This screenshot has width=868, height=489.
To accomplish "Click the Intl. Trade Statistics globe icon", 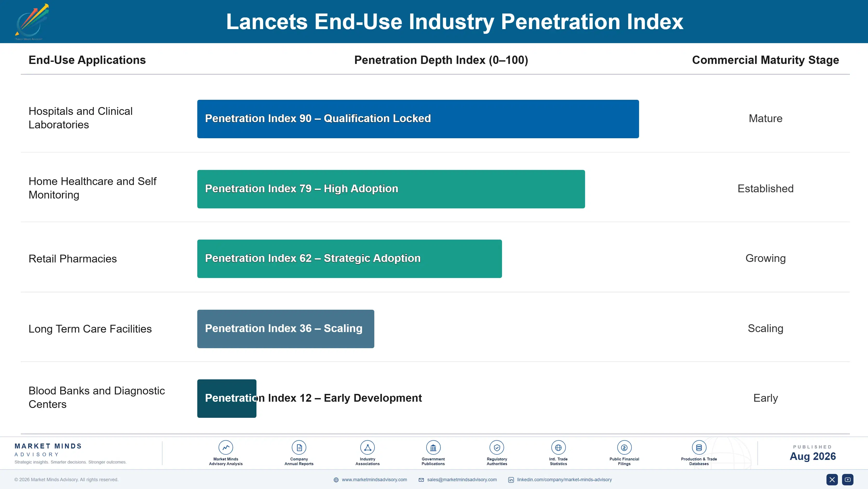I will tap(558, 447).
